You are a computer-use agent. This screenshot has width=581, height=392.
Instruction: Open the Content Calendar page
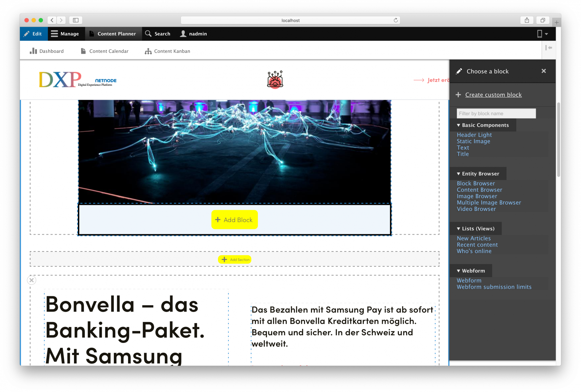(x=105, y=51)
